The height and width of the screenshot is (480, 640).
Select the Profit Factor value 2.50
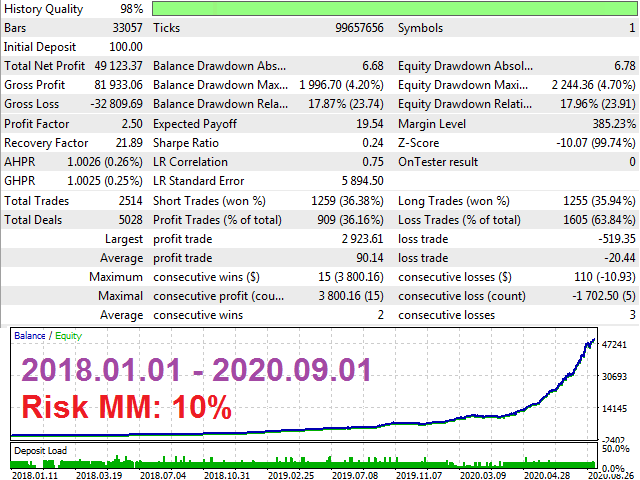coord(132,123)
